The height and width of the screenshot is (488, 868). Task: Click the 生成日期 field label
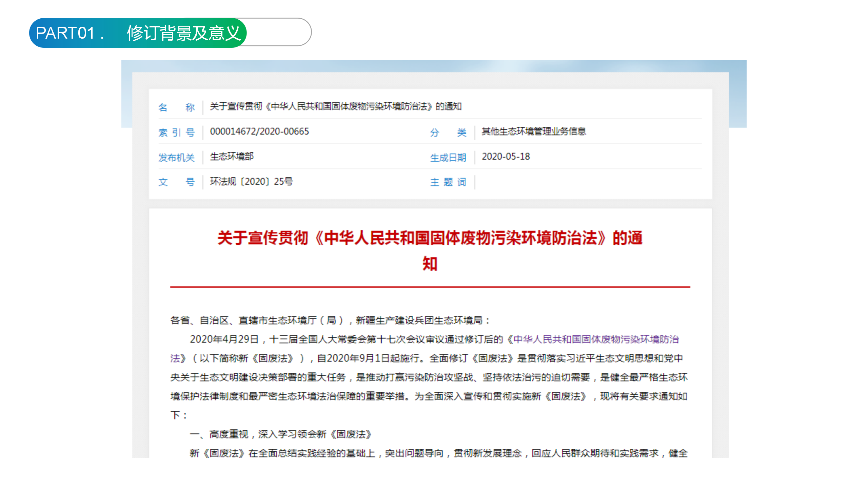coord(448,158)
